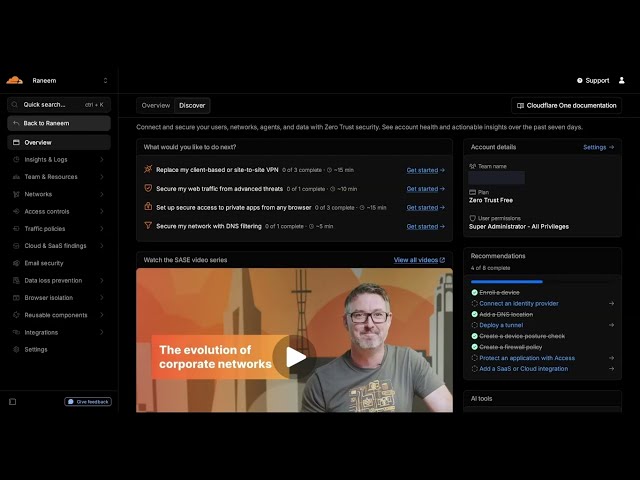Click the redacted Team name field
The height and width of the screenshot is (480, 640).
pyautogui.click(x=496, y=178)
